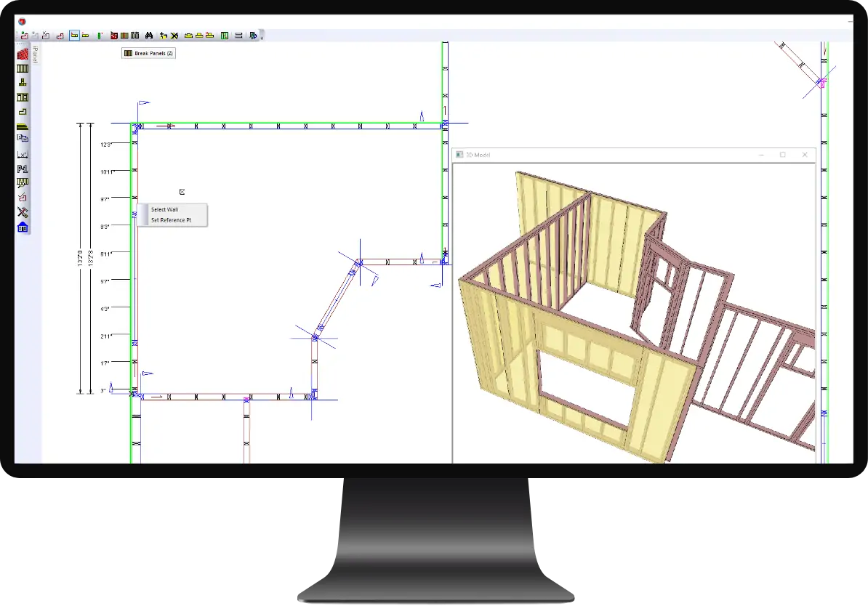Open the iPanel collapsed side tab
Viewport: 868px width, 606px height.
click(34, 54)
